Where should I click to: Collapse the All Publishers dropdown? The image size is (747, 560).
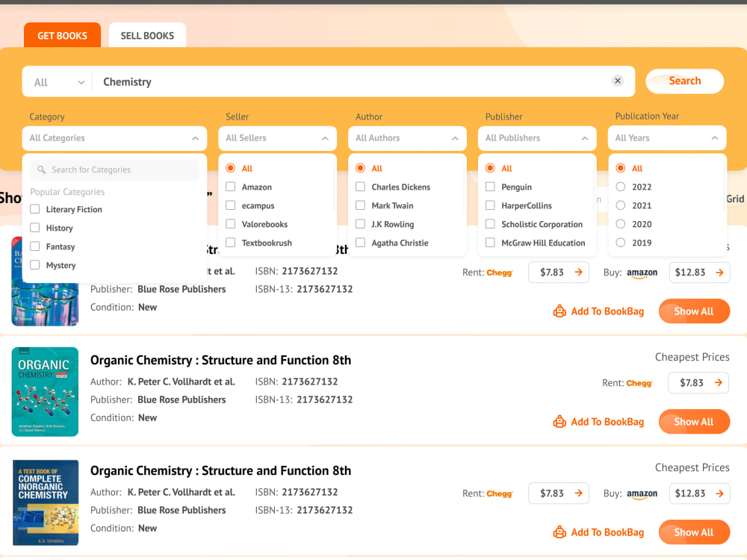point(537,138)
